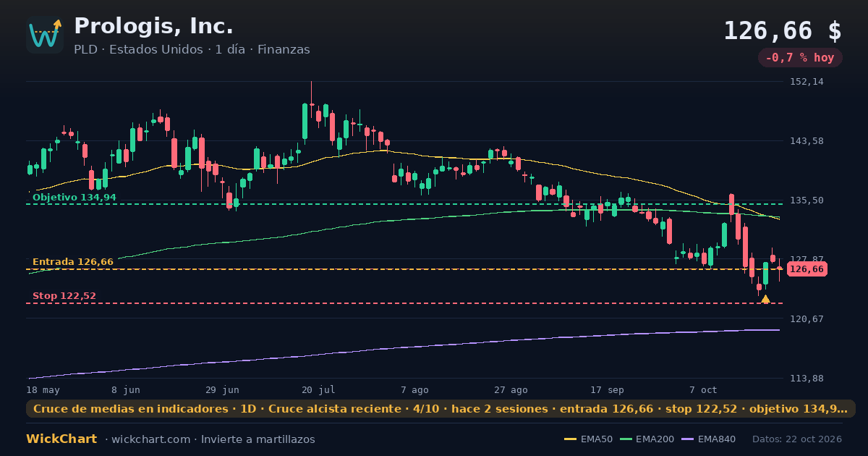Click the 'Entrada 126,66' entry level label
Image resolution: width=868 pixels, height=456 pixels.
[72, 262]
